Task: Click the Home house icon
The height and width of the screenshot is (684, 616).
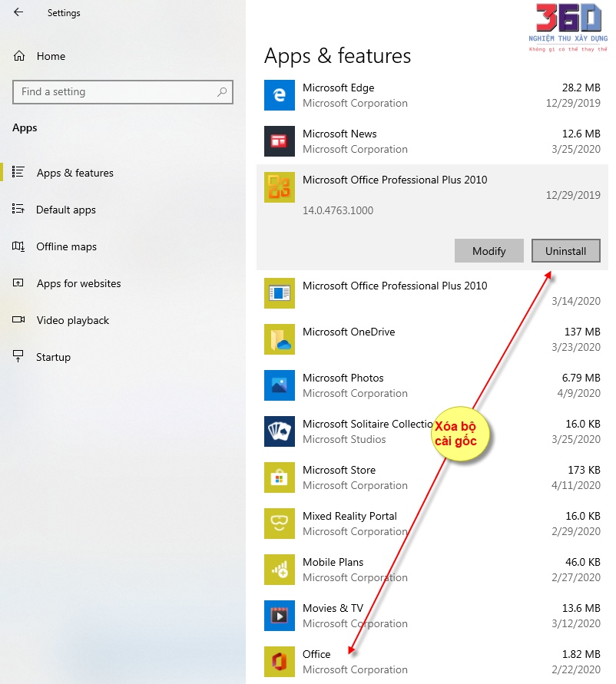Action: [19, 56]
